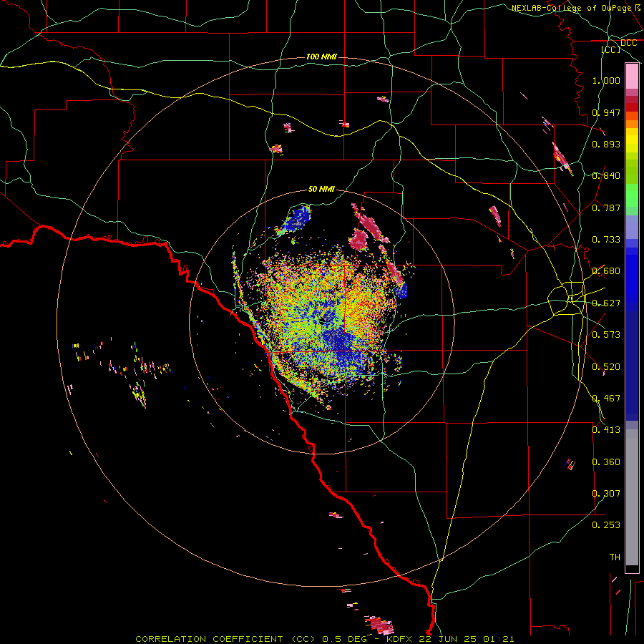The height and width of the screenshot is (644, 644).
Task: Select the 0.413 legend value
Action: [x=606, y=429]
